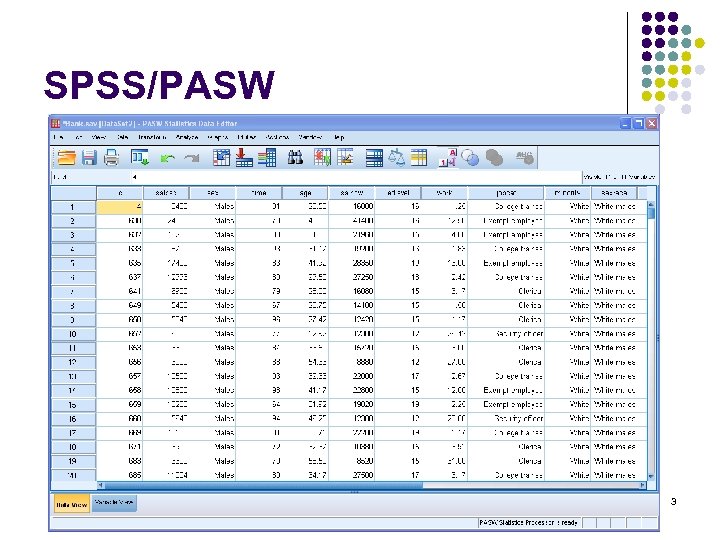The width and height of the screenshot is (720, 540).
Task: Select the minority column header
Action: point(568,193)
